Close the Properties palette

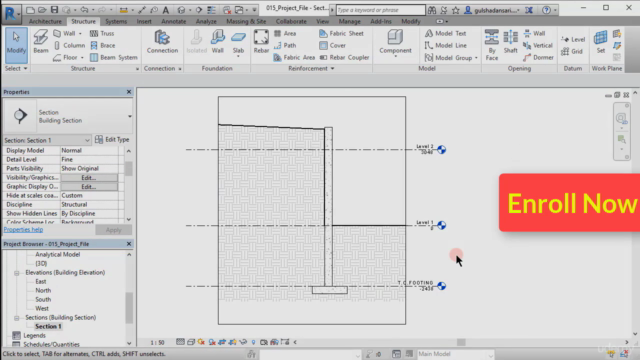tap(129, 92)
